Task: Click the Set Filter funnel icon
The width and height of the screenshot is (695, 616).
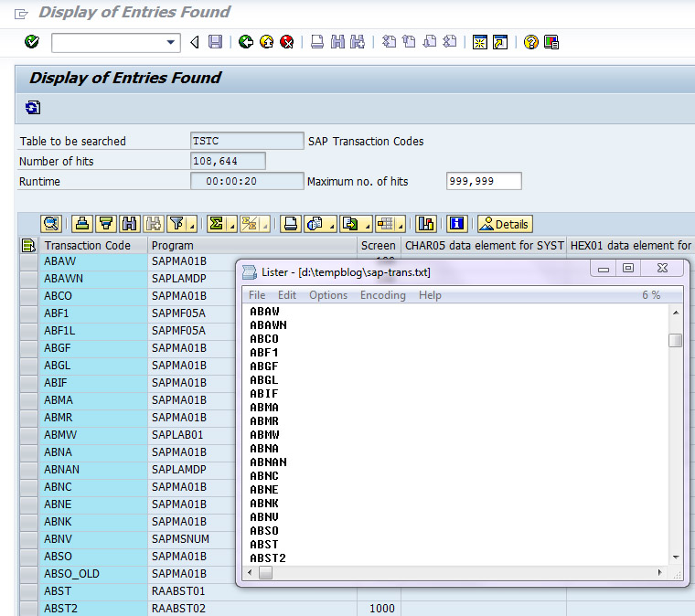Action: 176,224
